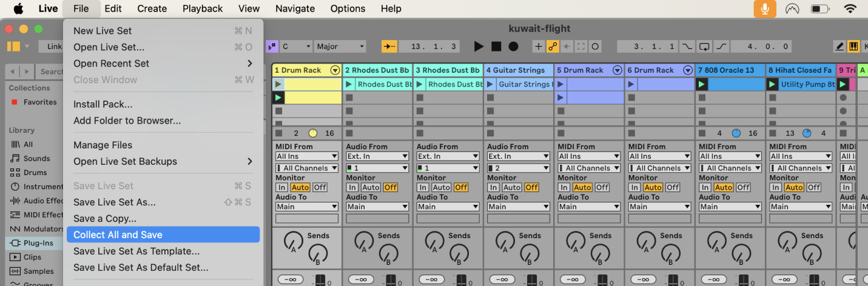
Task: Open the Edit menu
Action: 113,8
